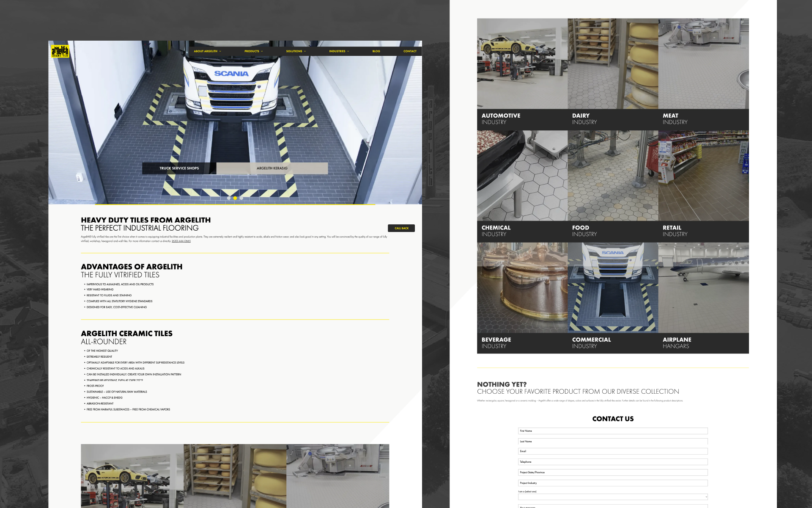This screenshot has width=812, height=508.
Task: Click the Project State/Province field
Action: pyautogui.click(x=613, y=472)
